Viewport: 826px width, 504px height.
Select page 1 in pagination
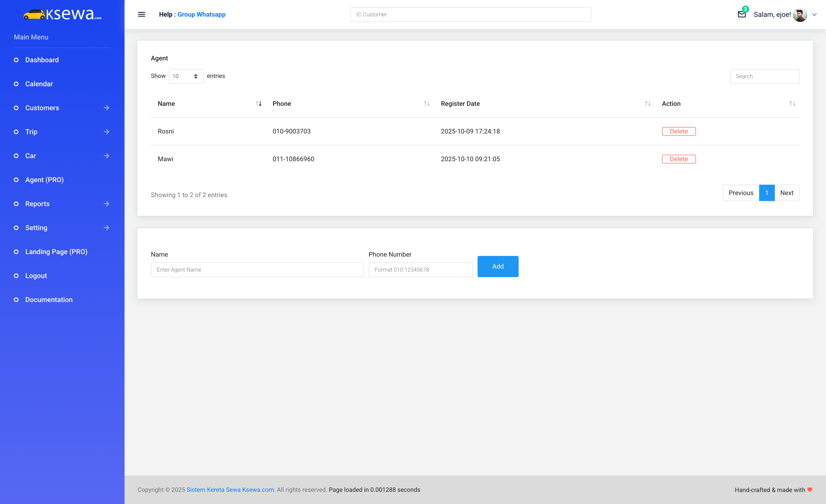coord(767,193)
